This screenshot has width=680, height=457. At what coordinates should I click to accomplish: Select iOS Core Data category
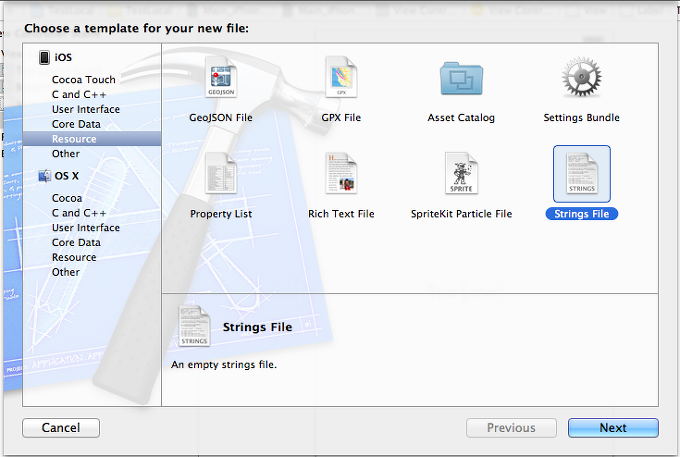click(76, 124)
